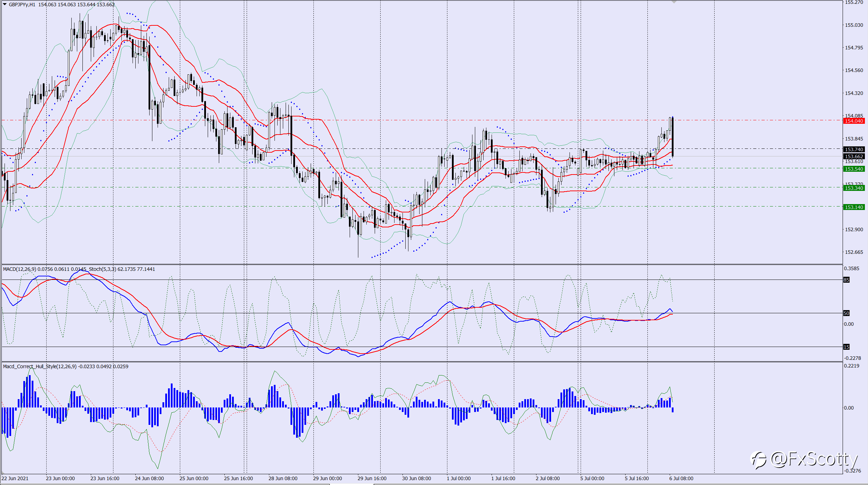Click the 25 Jun 16:00 time label
Screen dimensions: 868x485
238,478
